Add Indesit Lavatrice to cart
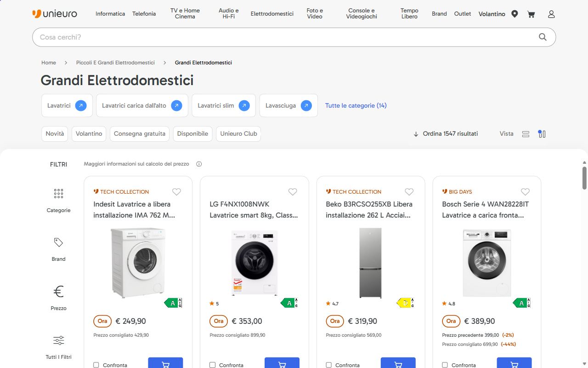The image size is (588, 368). point(165,363)
